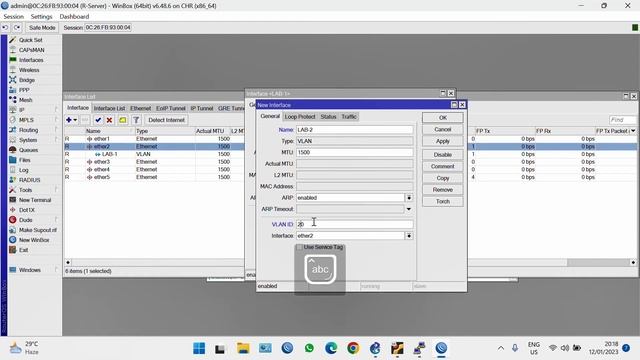Open WhatsApp from the taskbar
Viewport: 640px width, 360px height.
309,348
